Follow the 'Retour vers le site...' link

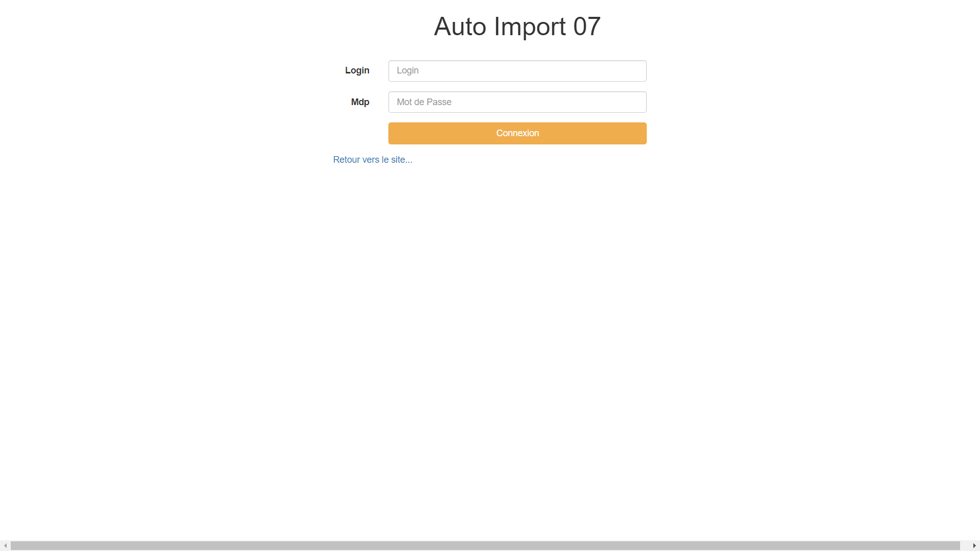coord(373,160)
